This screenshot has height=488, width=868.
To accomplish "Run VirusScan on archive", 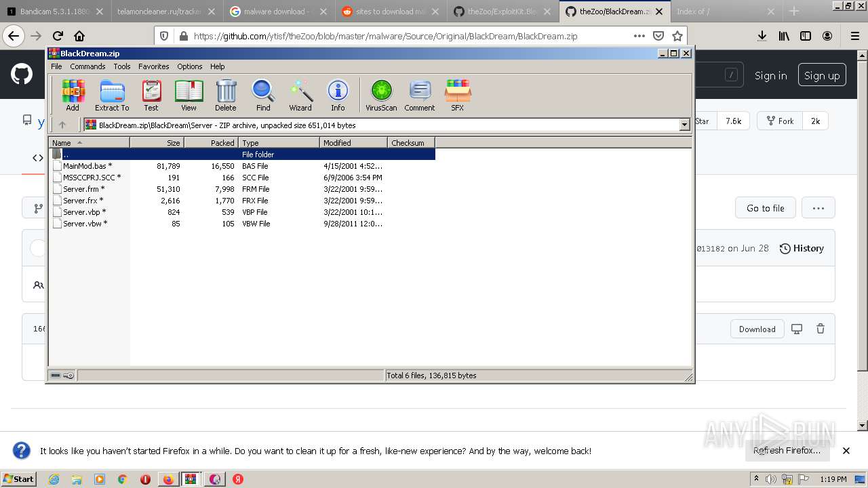I will click(381, 95).
